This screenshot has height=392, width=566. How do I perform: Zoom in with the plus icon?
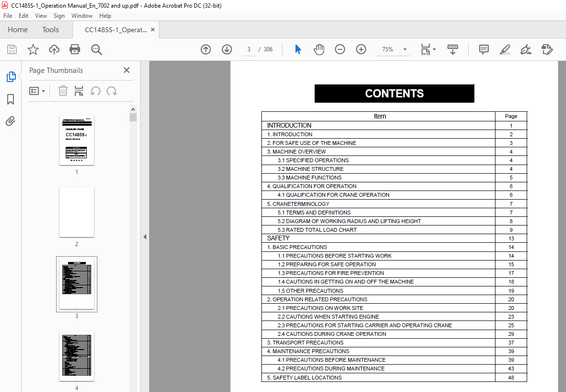(361, 49)
